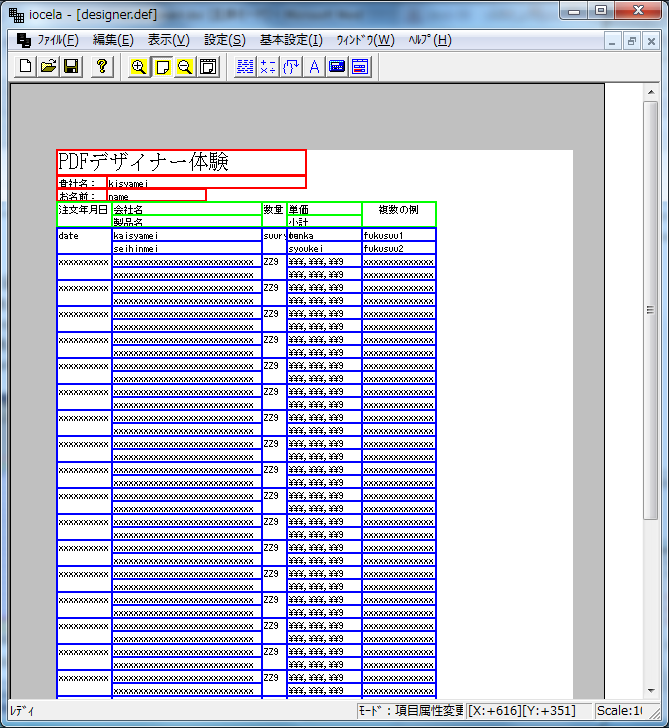Select the suuryo field cell

click(274, 241)
